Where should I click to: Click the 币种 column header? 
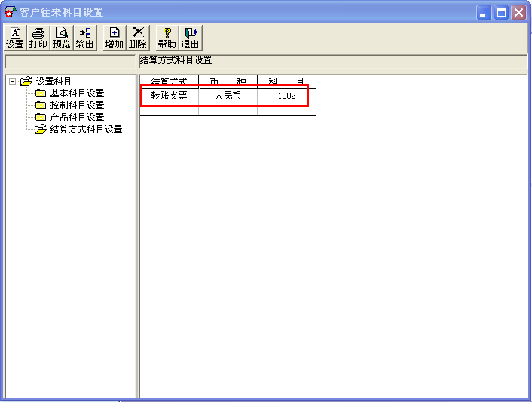pyautogui.click(x=228, y=82)
